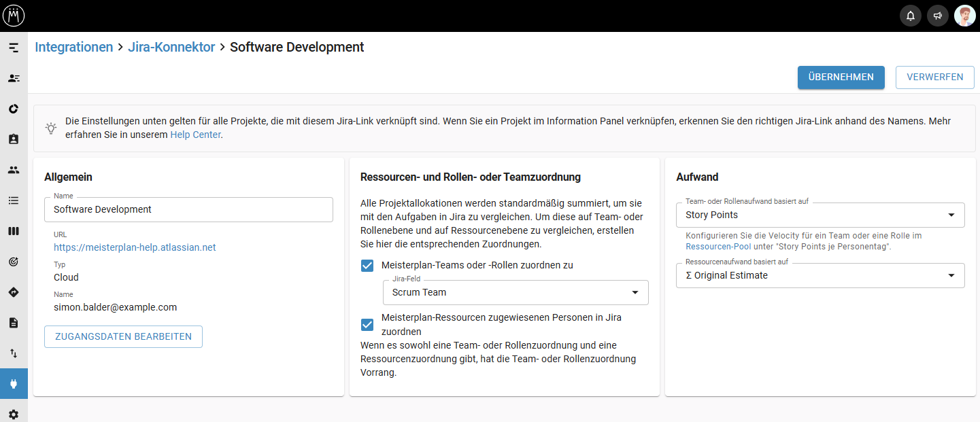980x422 pixels.
Task: Open the badge/assignment sidebar icon
Action: 14,139
